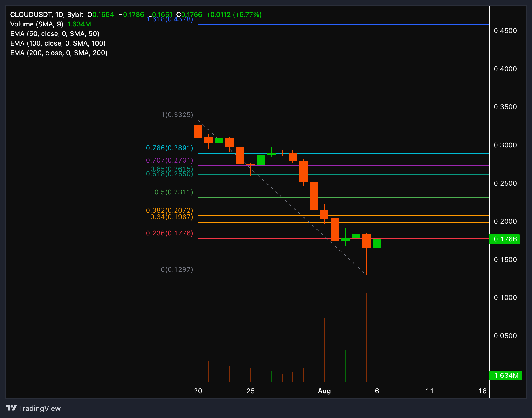
Task: Click the 25 date label on time axis
Action: [251, 391]
